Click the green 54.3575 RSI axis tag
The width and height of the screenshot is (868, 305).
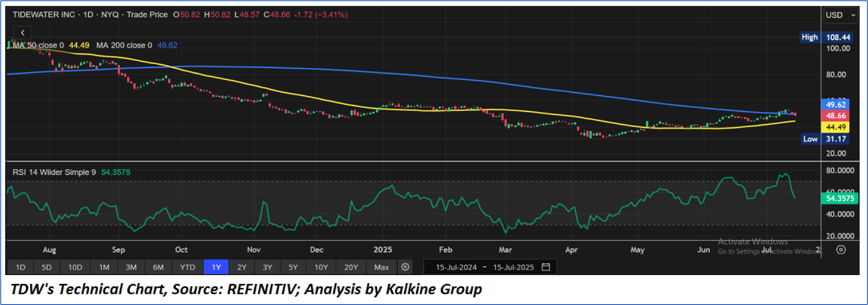pyautogui.click(x=839, y=199)
